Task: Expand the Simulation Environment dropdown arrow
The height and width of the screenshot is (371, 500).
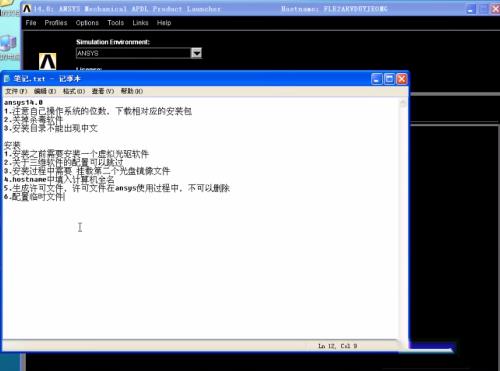Action: click(196, 53)
